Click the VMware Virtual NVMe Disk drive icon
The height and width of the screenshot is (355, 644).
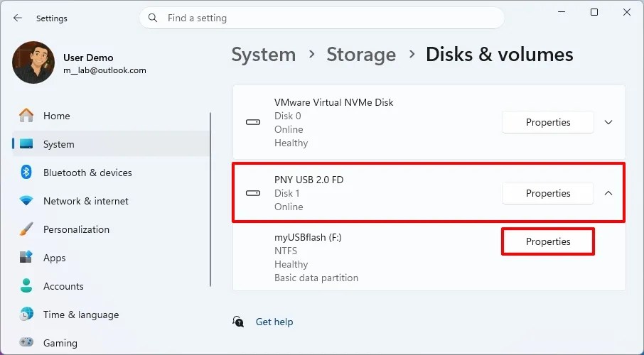click(x=253, y=122)
